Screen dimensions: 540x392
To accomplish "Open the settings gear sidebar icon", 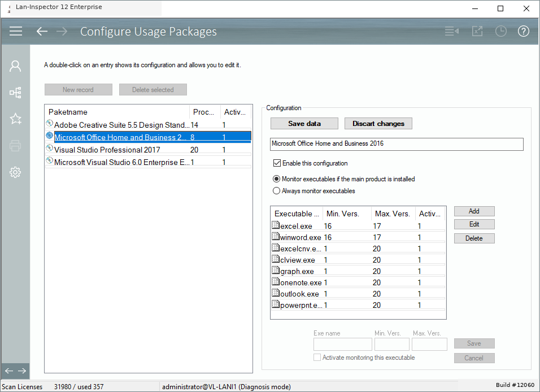I will (15, 172).
